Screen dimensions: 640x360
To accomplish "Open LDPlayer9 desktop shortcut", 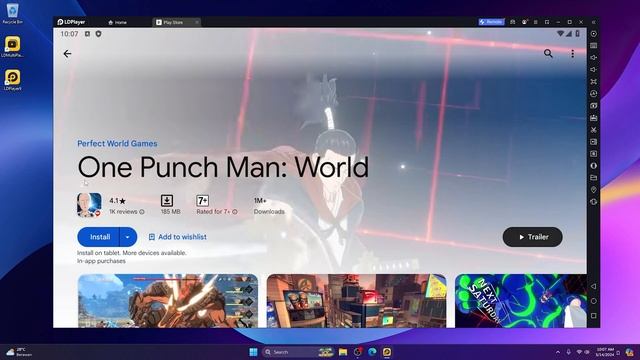I will pos(12,80).
